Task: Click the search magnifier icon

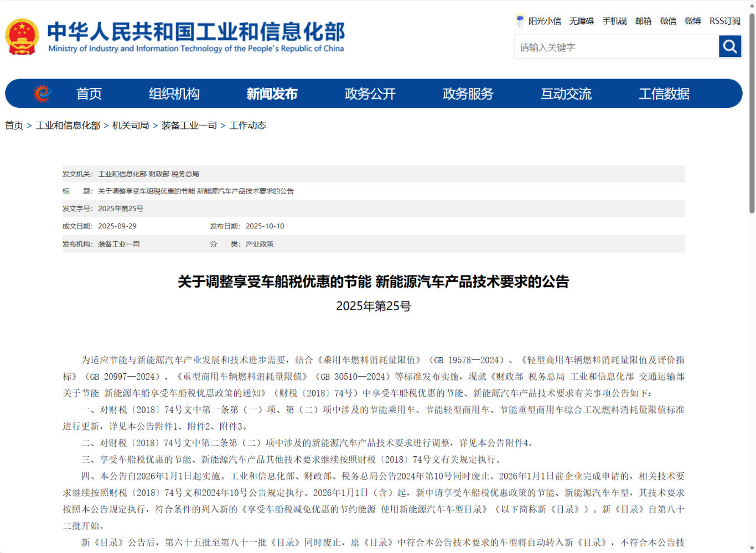Action: 729,46
